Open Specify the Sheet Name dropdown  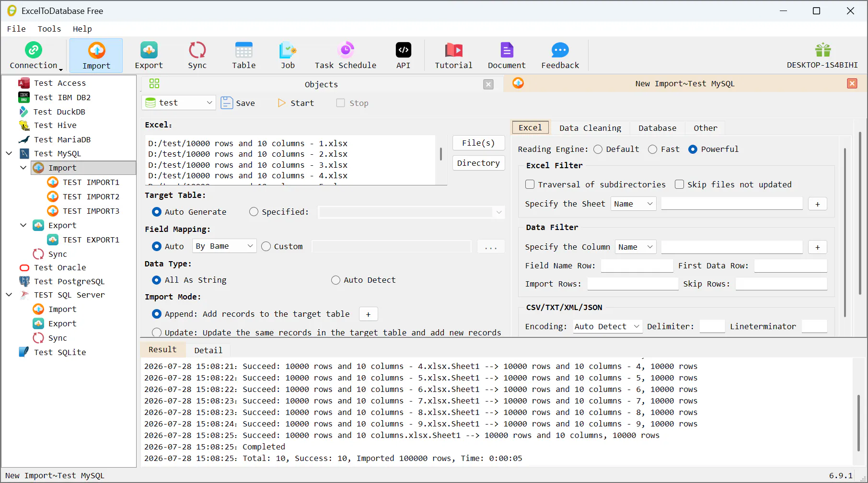tap(633, 204)
